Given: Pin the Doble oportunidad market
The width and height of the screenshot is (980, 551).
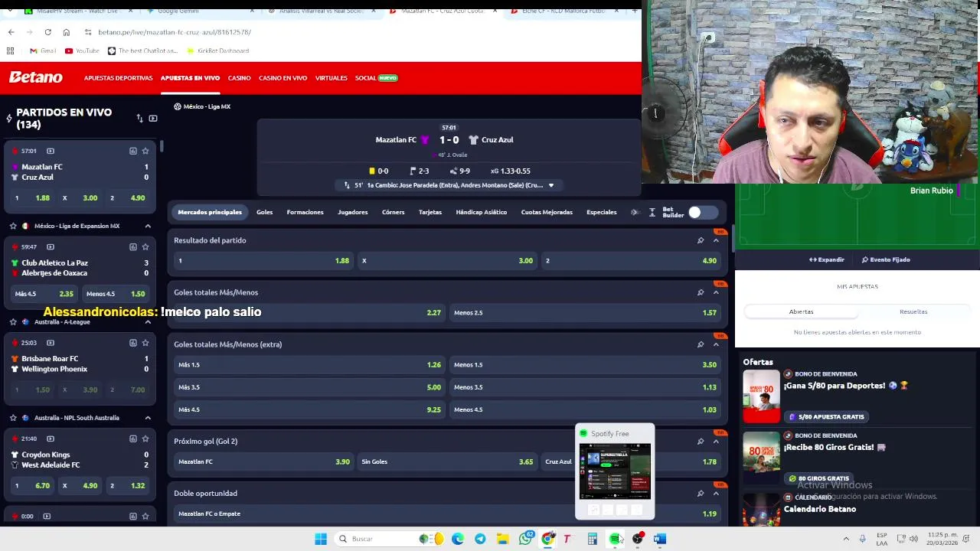Looking at the screenshot, I should pyautogui.click(x=700, y=494).
